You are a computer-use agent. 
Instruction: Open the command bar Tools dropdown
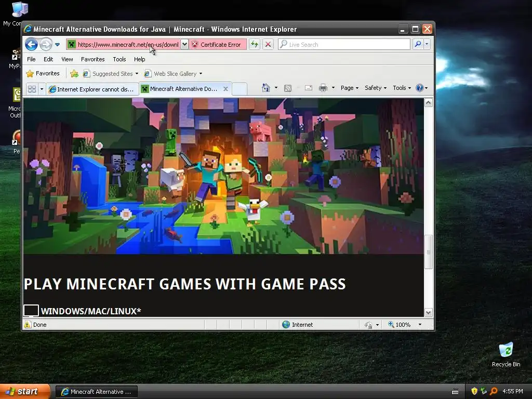402,88
